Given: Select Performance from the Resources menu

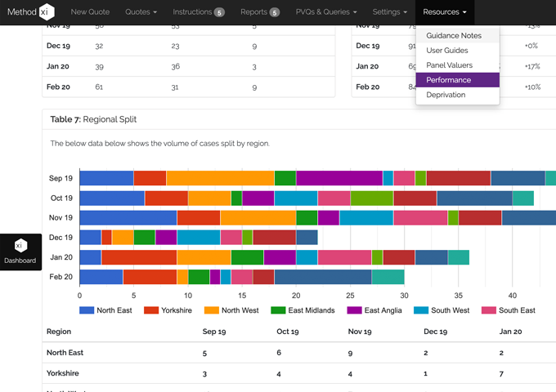Looking at the screenshot, I should pyautogui.click(x=448, y=80).
